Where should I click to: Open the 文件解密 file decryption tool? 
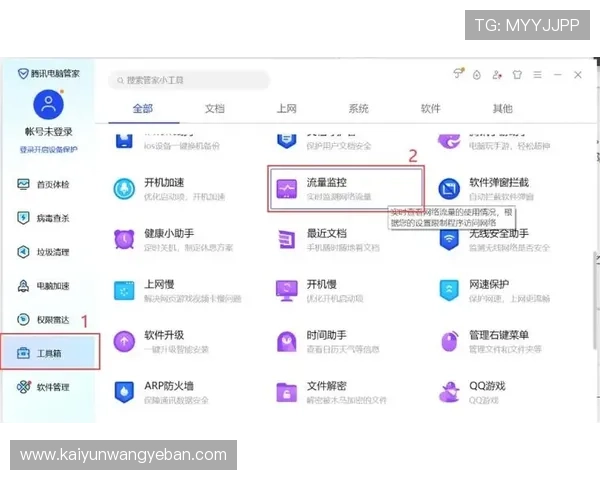point(331,392)
